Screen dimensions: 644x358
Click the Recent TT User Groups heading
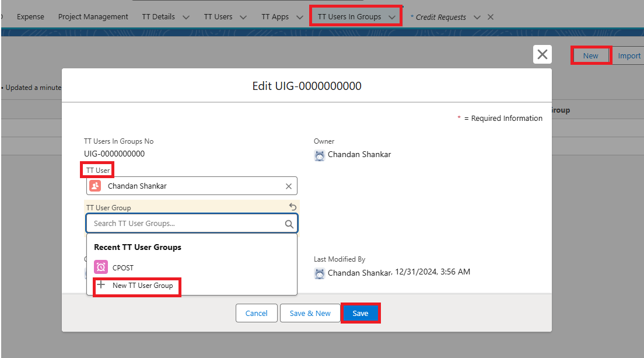138,247
